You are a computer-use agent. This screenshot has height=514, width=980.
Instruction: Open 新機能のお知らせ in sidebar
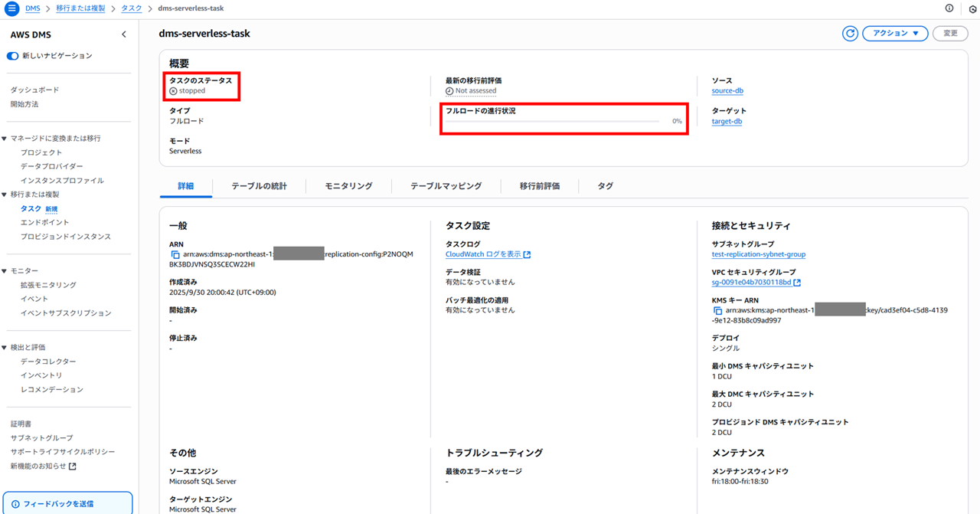[38, 466]
